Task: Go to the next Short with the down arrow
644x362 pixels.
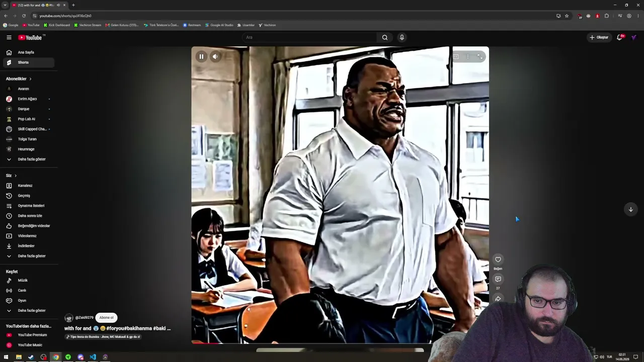Action: click(x=630, y=209)
